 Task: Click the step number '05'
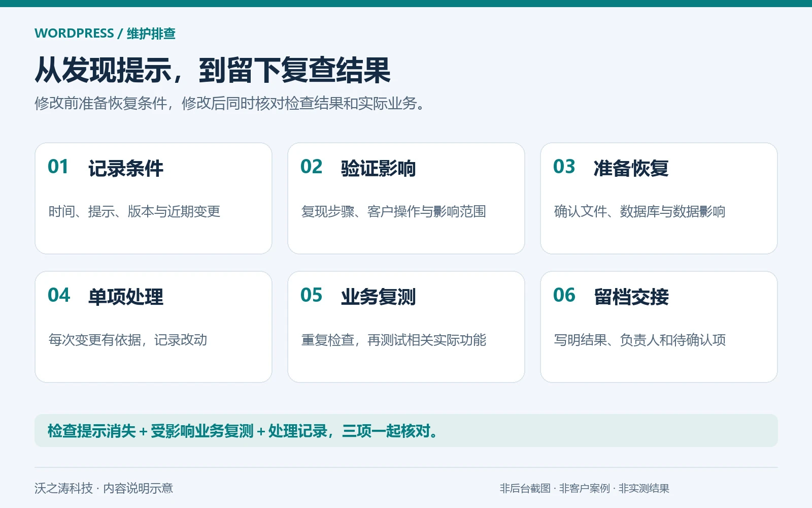click(x=311, y=295)
